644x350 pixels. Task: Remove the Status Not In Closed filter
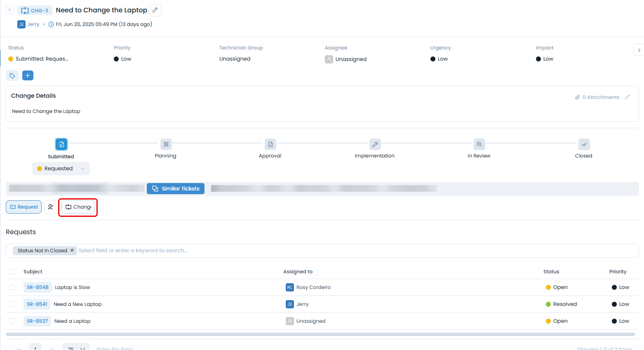coord(72,251)
